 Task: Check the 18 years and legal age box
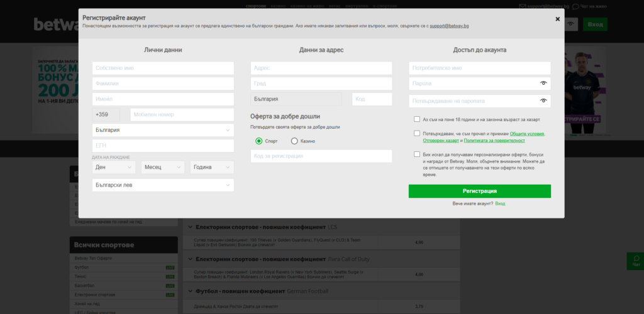pos(417,119)
